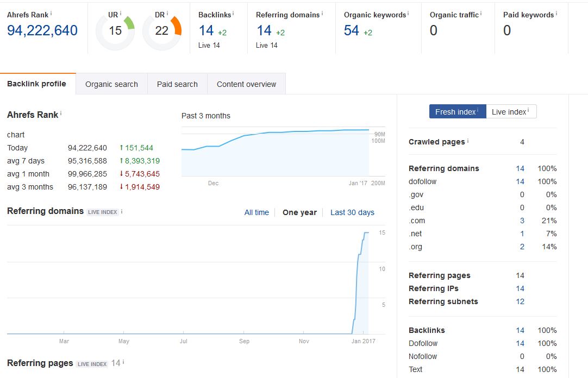The image size is (588, 378).
Task: Click the Nofollow backlinks label
Action: [423, 357]
